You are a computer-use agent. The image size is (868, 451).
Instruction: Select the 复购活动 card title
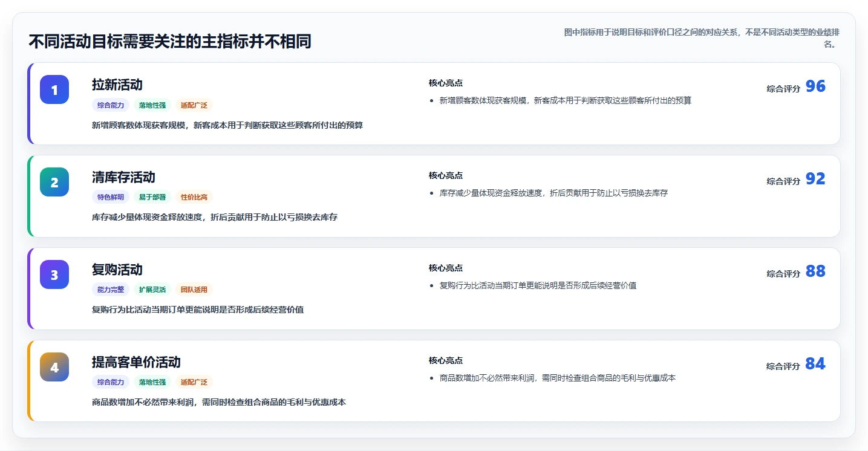(117, 270)
